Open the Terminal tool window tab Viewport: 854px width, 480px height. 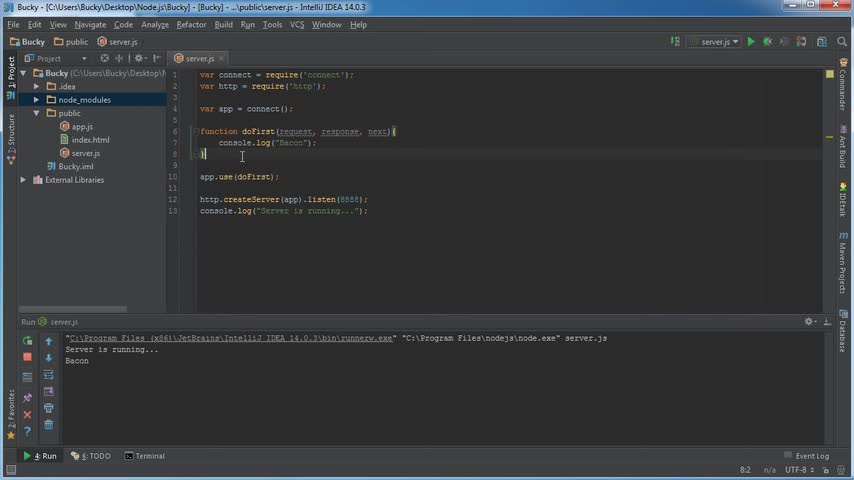(145, 456)
